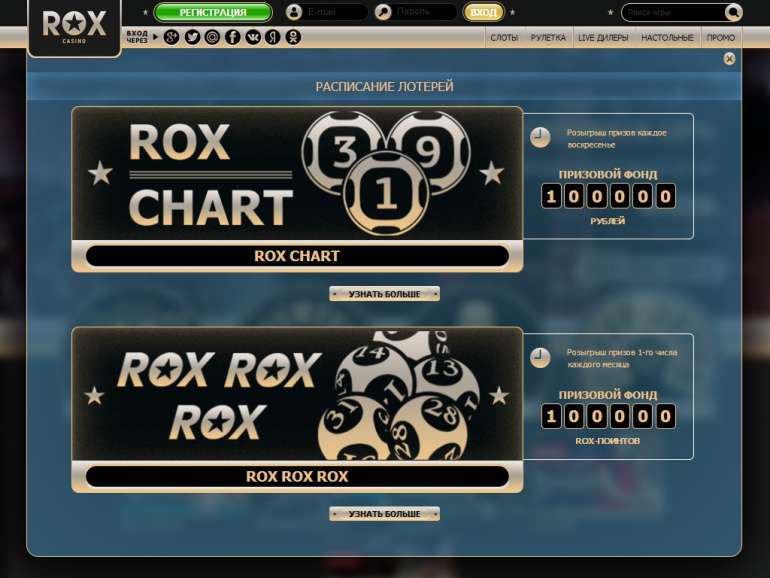
Task: Focus the password input field
Action: pyautogui.click(x=424, y=12)
